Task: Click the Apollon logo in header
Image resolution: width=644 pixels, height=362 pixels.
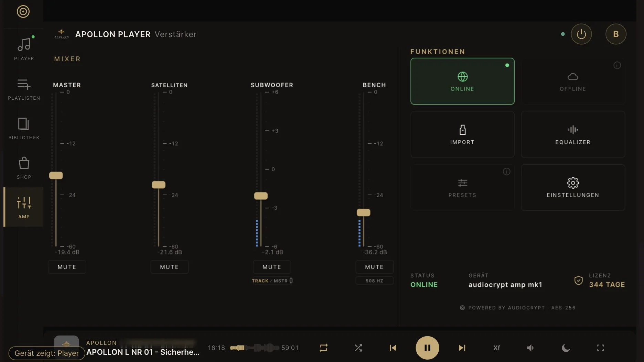Action: [x=62, y=34]
